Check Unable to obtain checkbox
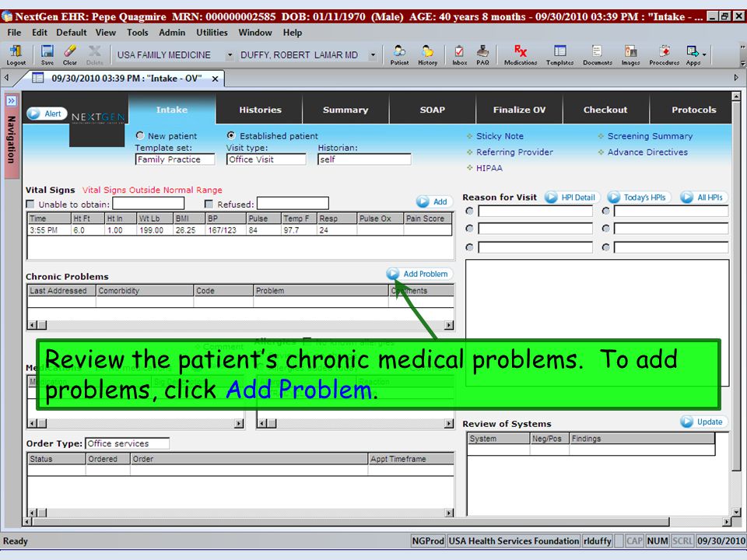This screenshot has width=747, height=560. tap(30, 205)
